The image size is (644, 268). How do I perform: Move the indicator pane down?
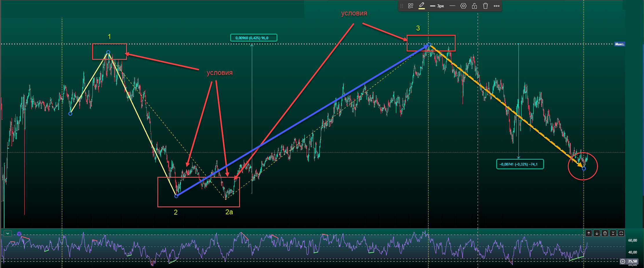[597, 233]
